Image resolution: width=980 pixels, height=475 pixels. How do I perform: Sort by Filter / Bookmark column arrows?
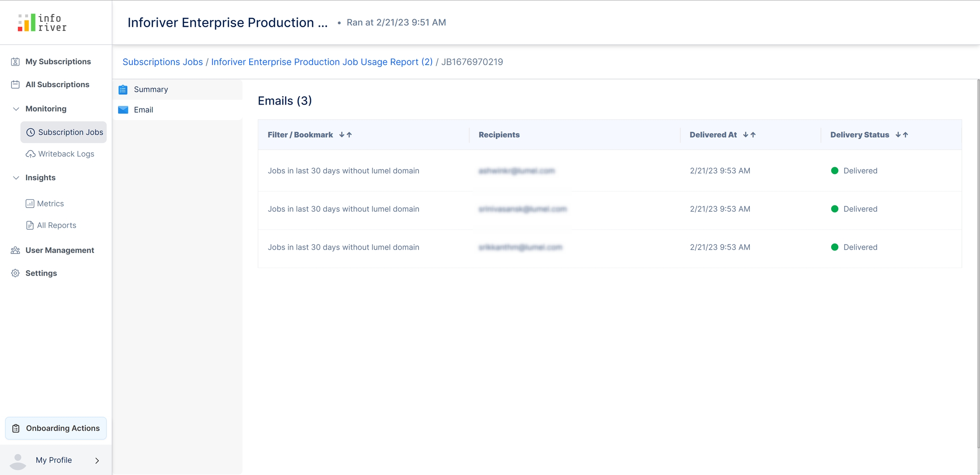[345, 135]
